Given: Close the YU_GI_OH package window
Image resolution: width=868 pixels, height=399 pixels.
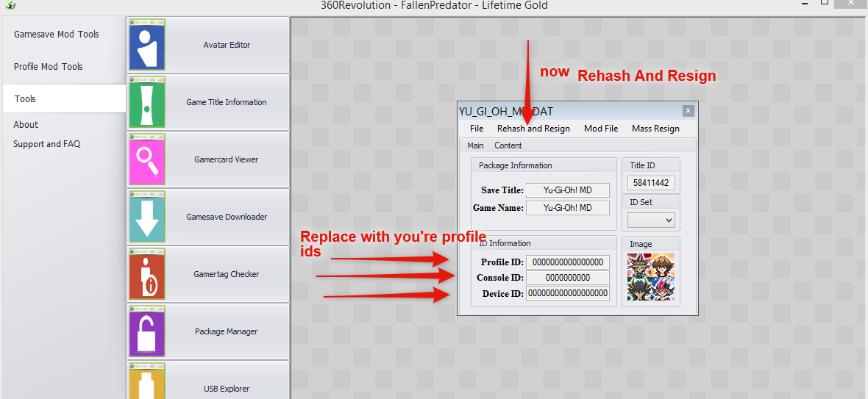Looking at the screenshot, I should [x=688, y=110].
